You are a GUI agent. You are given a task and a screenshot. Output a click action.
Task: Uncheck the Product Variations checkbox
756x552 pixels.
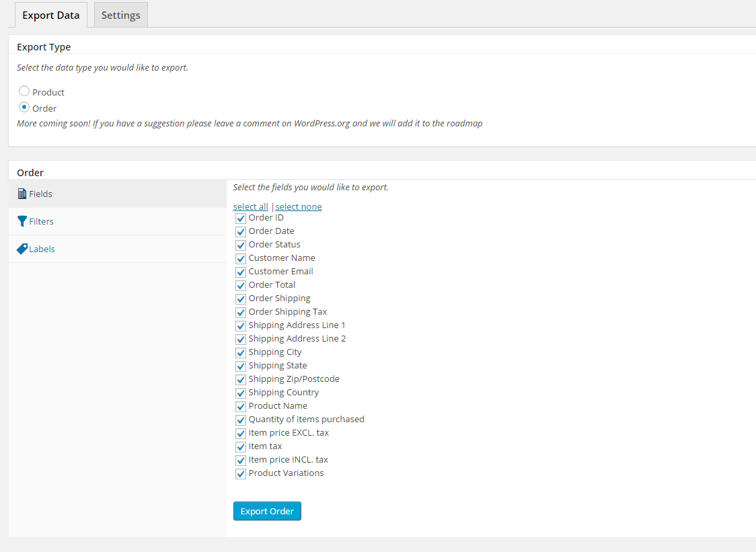[241, 474]
